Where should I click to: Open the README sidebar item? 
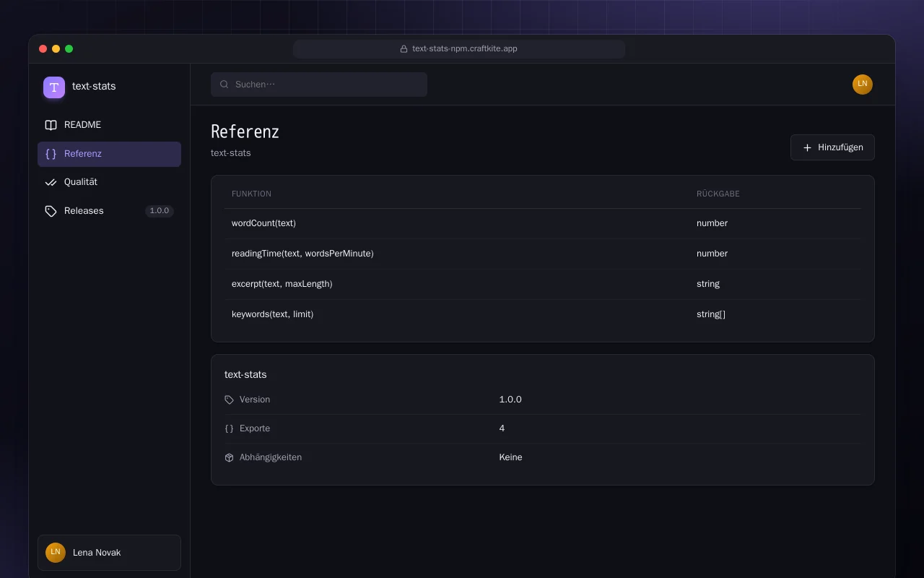pos(109,125)
